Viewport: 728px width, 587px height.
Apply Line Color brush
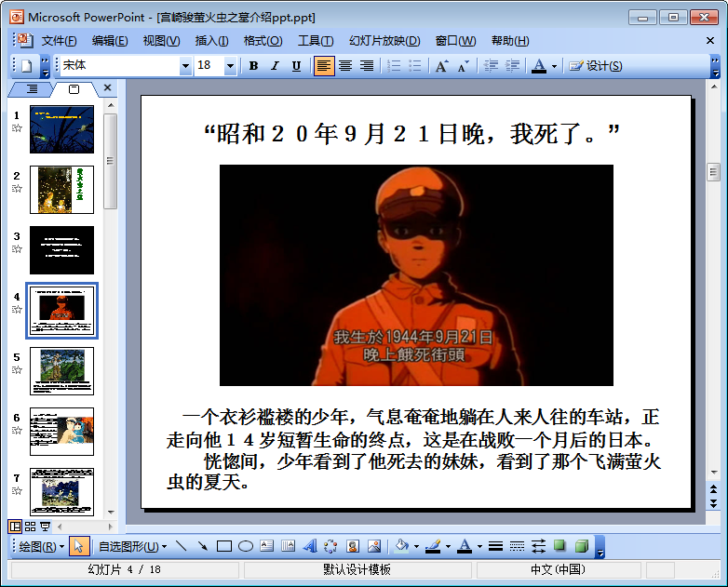pyautogui.click(x=433, y=546)
